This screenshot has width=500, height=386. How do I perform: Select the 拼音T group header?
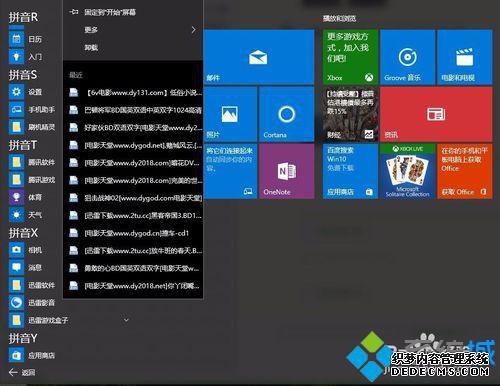pos(23,145)
